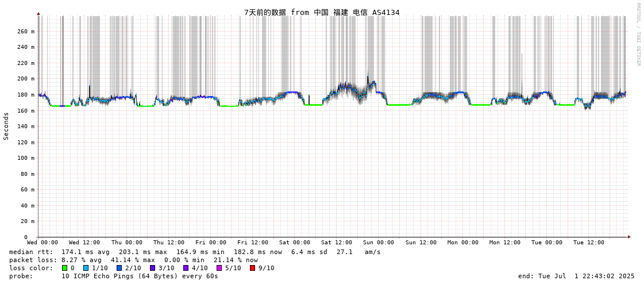Click the '60 m' y-axis label

coord(28,190)
